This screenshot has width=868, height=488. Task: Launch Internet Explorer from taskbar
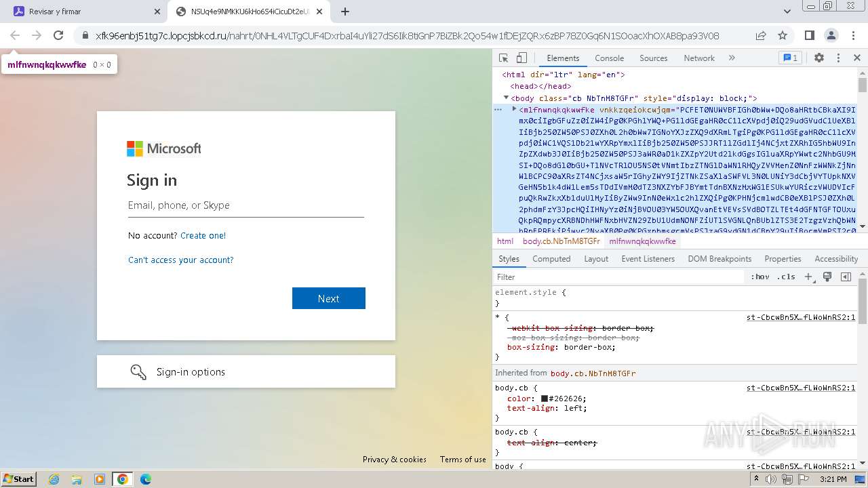(54, 479)
